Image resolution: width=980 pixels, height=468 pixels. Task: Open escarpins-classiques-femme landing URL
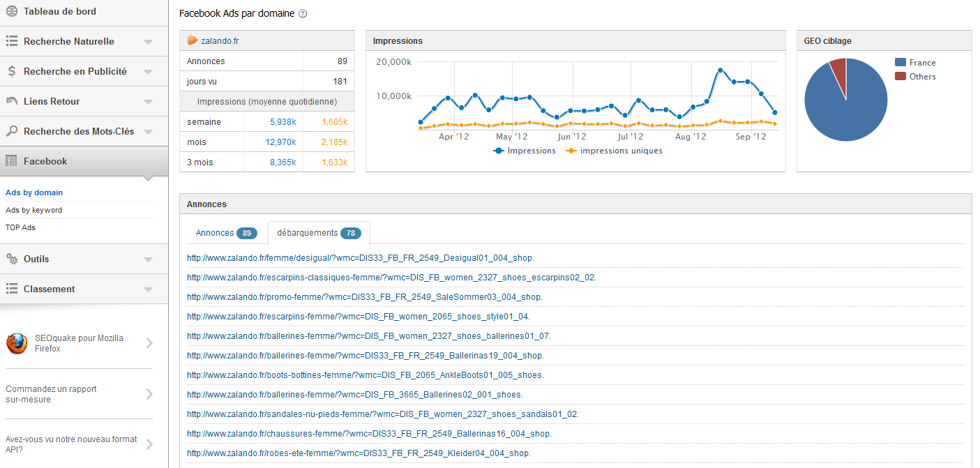391,278
